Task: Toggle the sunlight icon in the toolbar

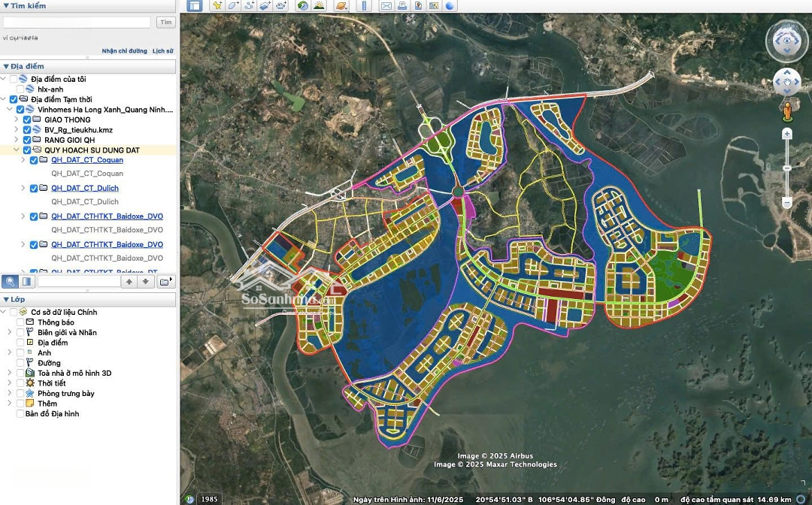Action: pos(319,5)
